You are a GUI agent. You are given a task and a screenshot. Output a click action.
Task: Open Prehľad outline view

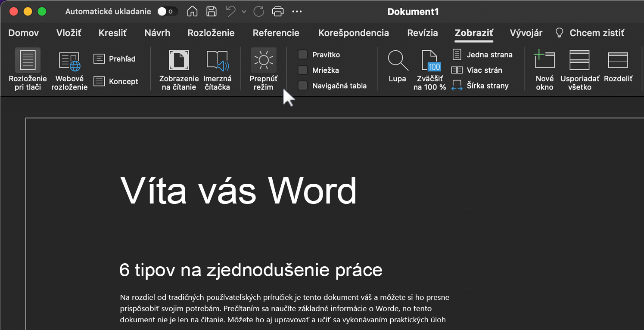tap(115, 59)
